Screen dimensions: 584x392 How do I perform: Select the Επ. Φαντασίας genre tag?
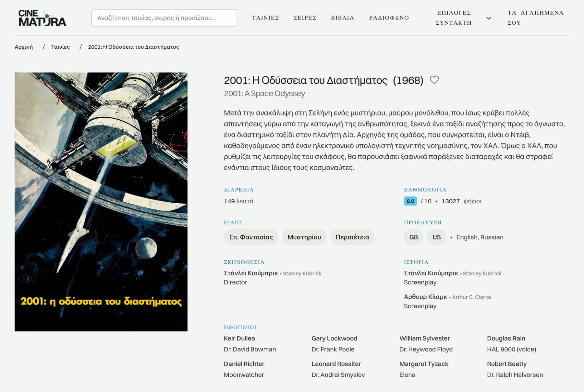click(251, 237)
